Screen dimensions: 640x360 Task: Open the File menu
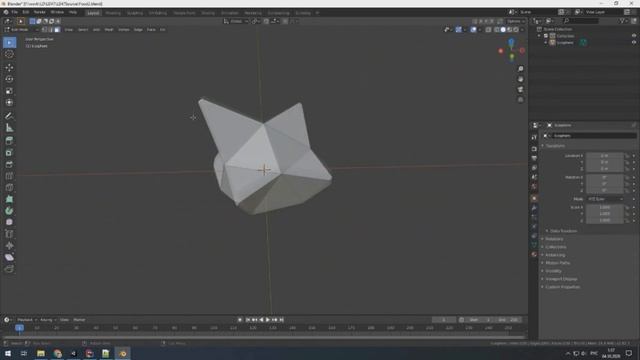click(x=14, y=12)
